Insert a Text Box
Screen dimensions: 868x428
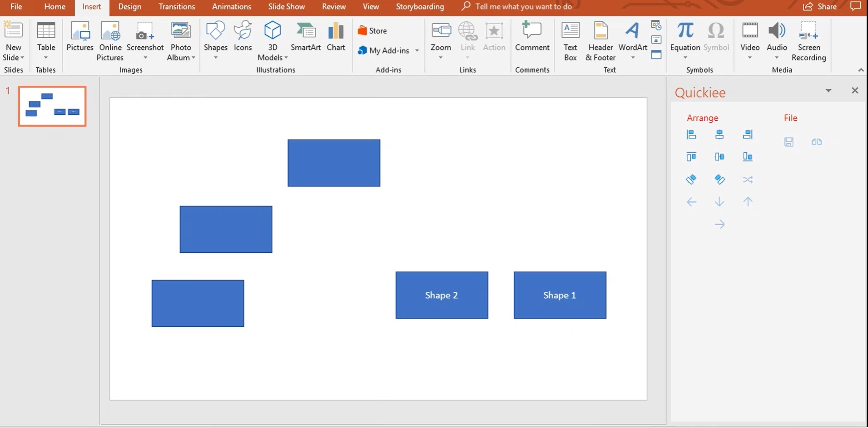[570, 41]
